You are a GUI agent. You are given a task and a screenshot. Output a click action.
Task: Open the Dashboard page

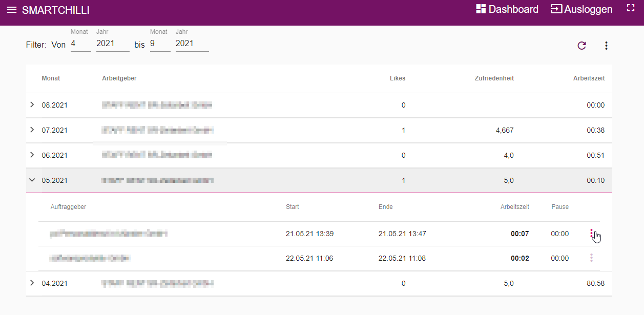pyautogui.click(x=507, y=9)
